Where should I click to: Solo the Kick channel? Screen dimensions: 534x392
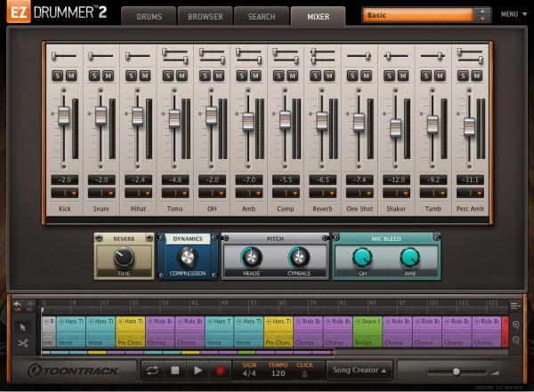click(x=58, y=76)
